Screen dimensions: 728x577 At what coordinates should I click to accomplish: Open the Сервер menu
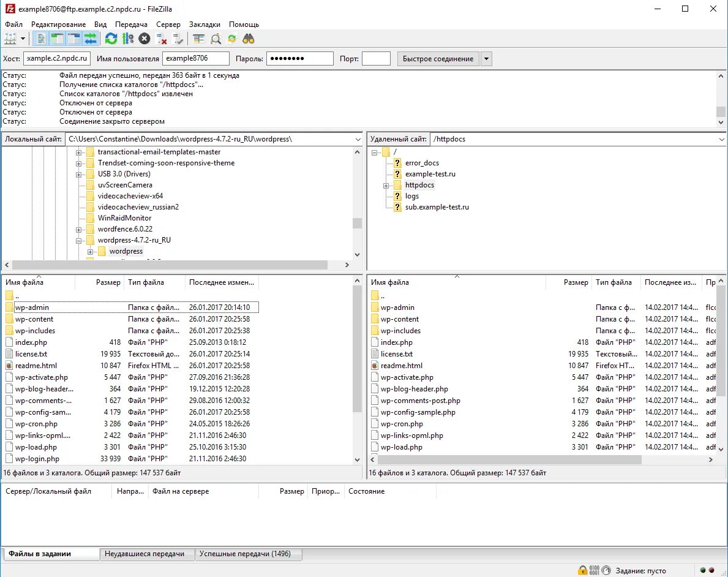tap(168, 24)
